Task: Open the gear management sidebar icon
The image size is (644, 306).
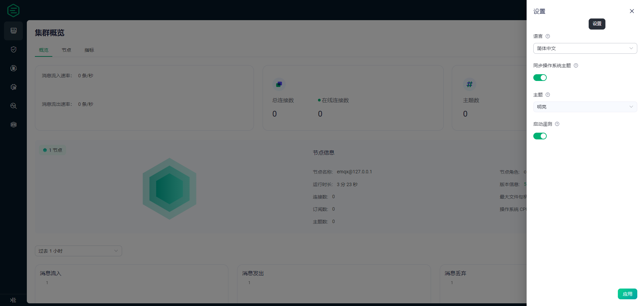Action: point(13,87)
